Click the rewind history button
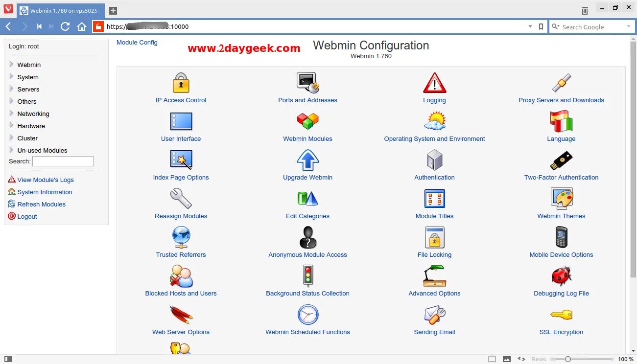 click(39, 26)
